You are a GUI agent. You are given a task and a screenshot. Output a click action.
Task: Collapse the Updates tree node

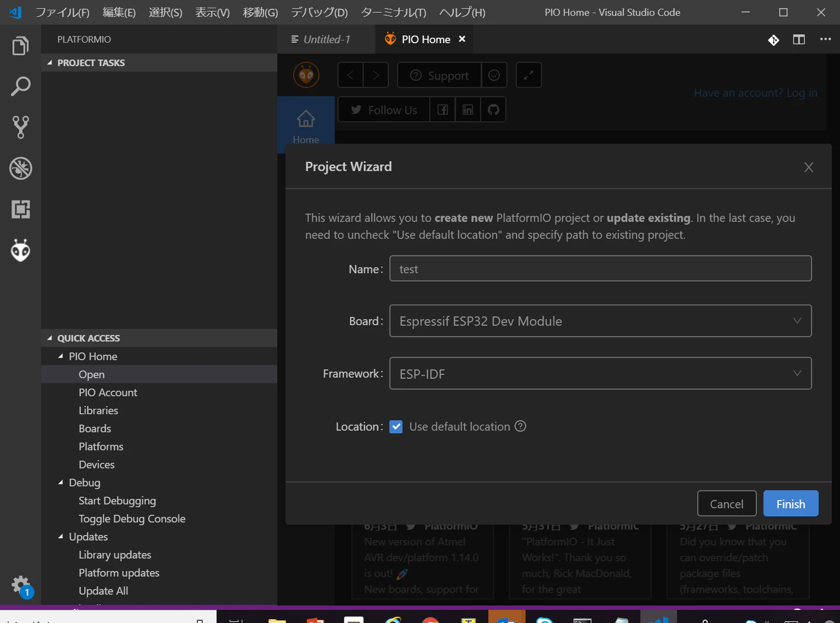61,537
